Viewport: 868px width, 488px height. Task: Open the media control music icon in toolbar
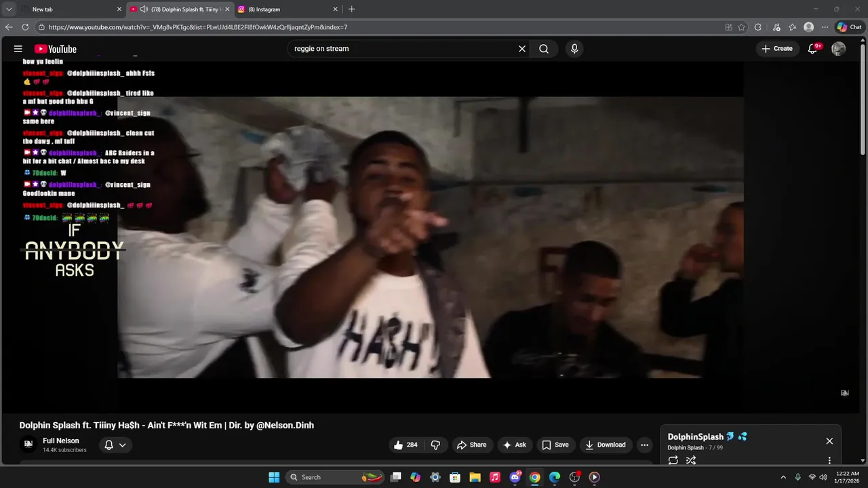click(775, 27)
